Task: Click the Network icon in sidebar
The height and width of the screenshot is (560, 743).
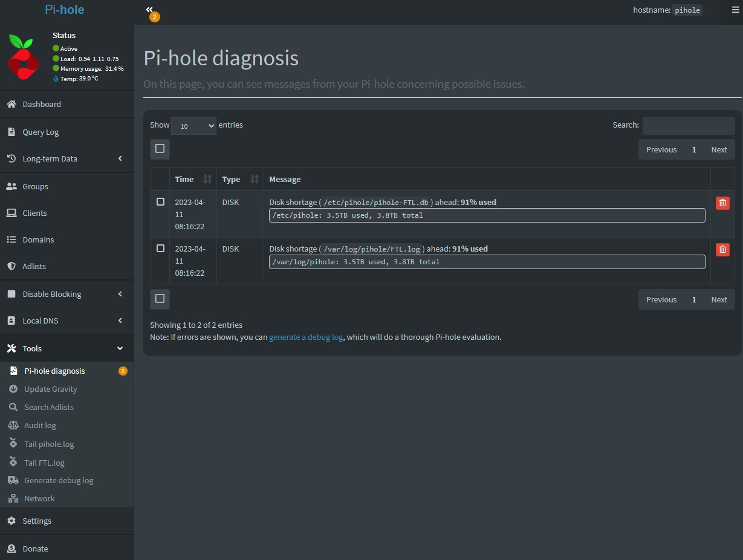Action: tap(13, 498)
